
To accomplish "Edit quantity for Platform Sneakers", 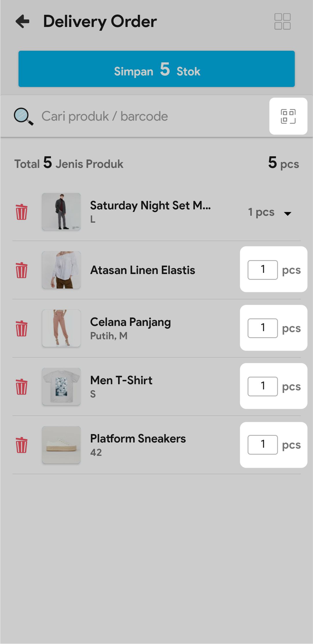I will click(x=263, y=445).
